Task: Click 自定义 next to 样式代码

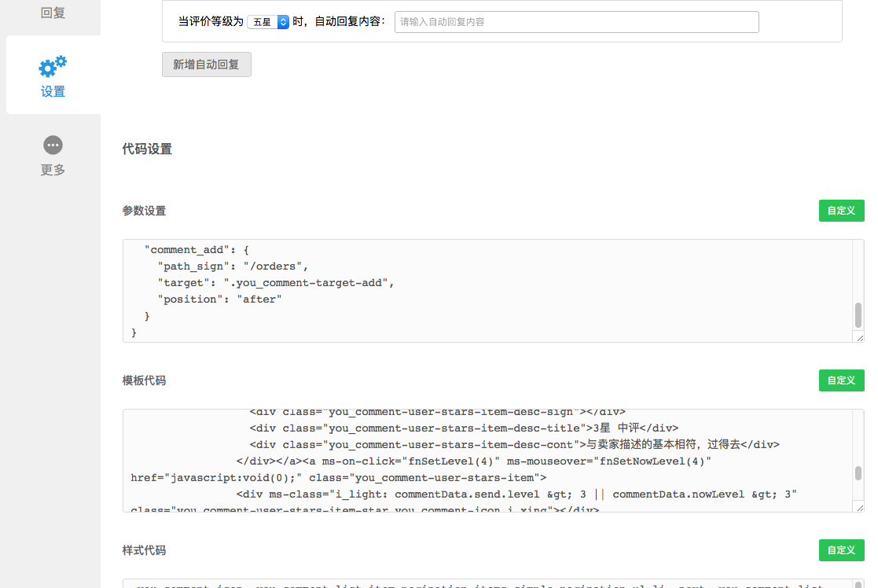Action: [841, 550]
